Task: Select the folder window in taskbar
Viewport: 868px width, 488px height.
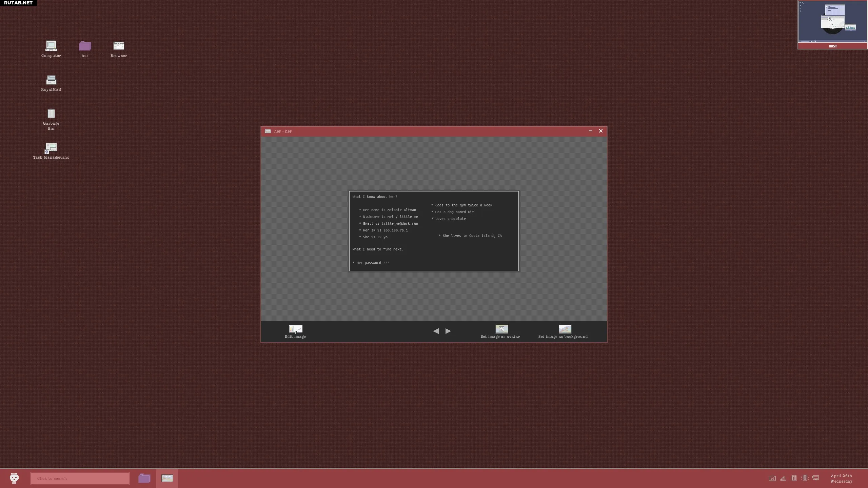Action: point(144,478)
